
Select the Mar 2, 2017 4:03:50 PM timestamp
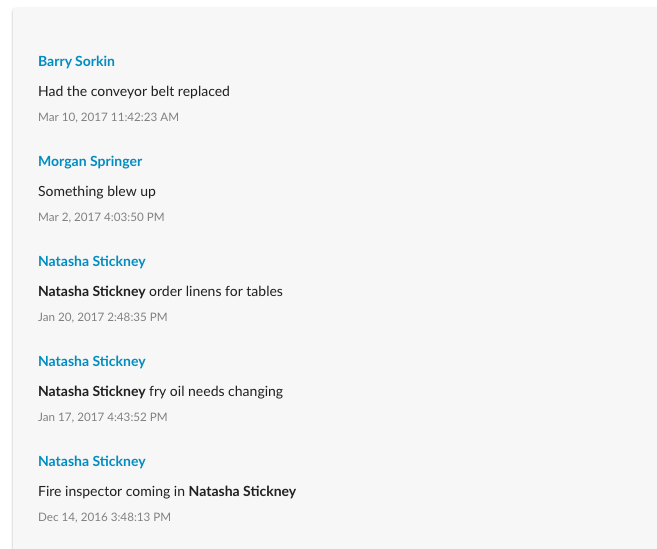coord(101,217)
